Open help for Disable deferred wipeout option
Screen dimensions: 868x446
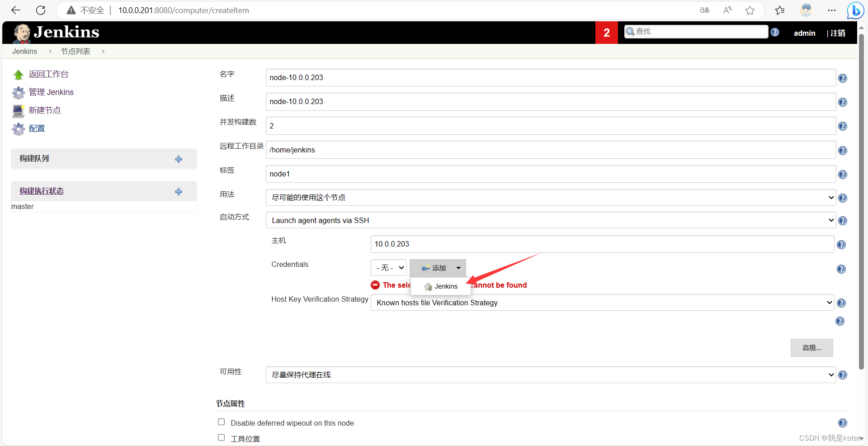[843, 423]
